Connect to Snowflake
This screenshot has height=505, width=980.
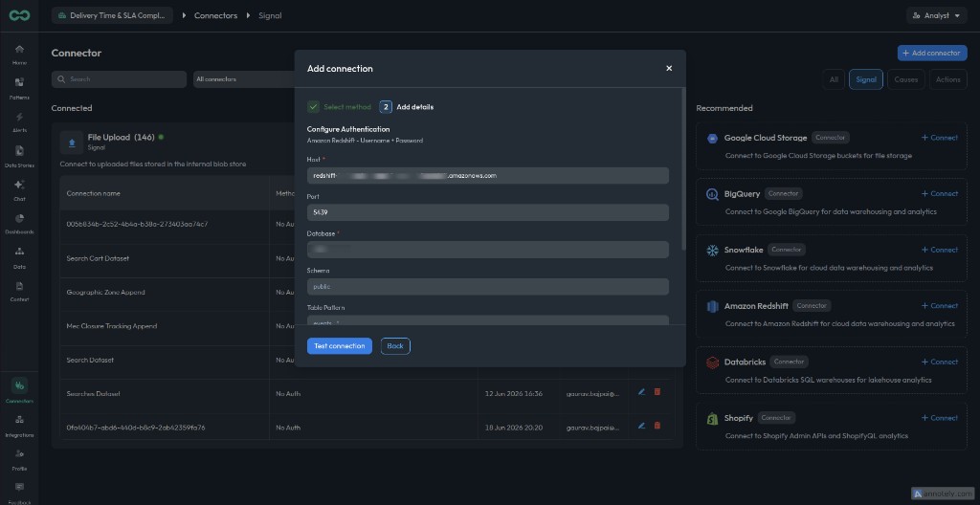pos(940,250)
